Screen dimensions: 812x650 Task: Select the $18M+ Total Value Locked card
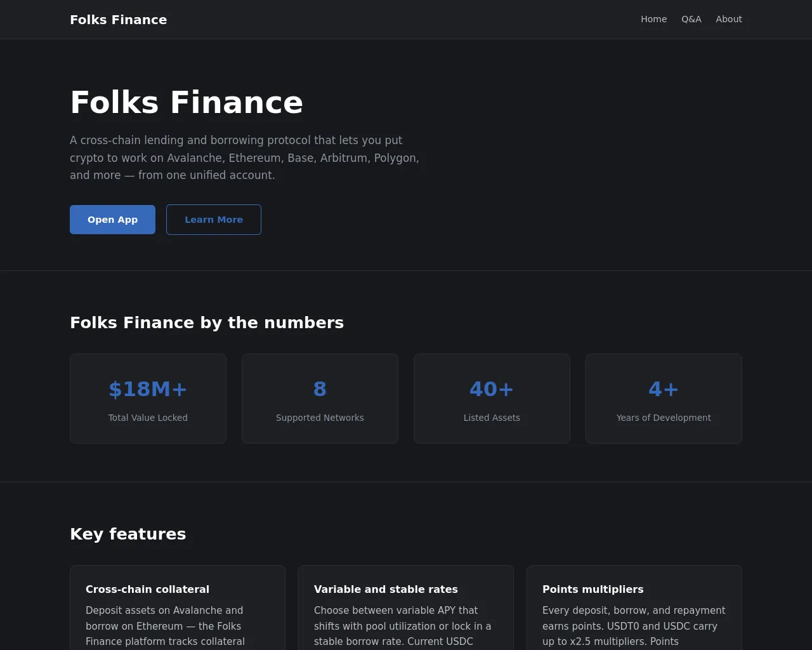point(148,399)
